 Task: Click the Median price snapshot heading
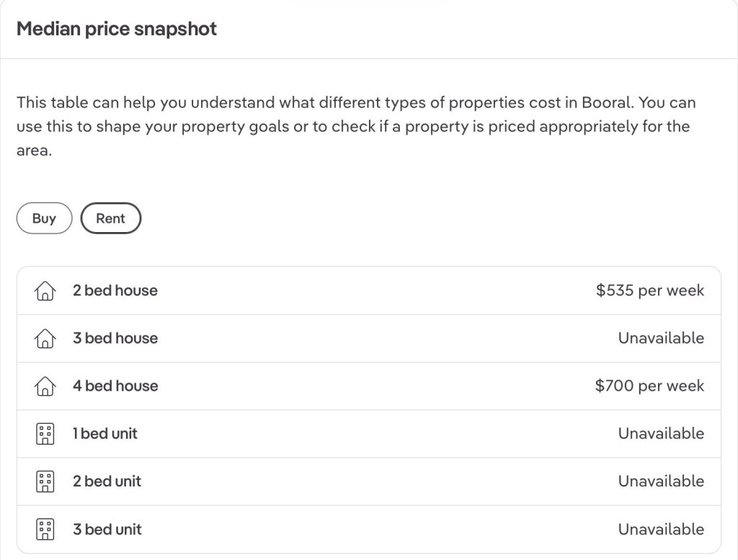coord(117,29)
